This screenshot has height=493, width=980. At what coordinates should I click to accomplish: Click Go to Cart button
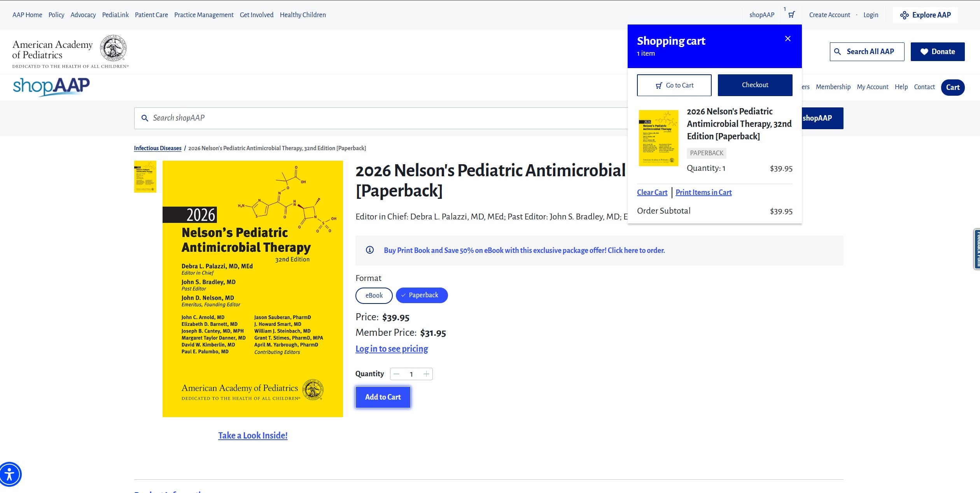(674, 85)
